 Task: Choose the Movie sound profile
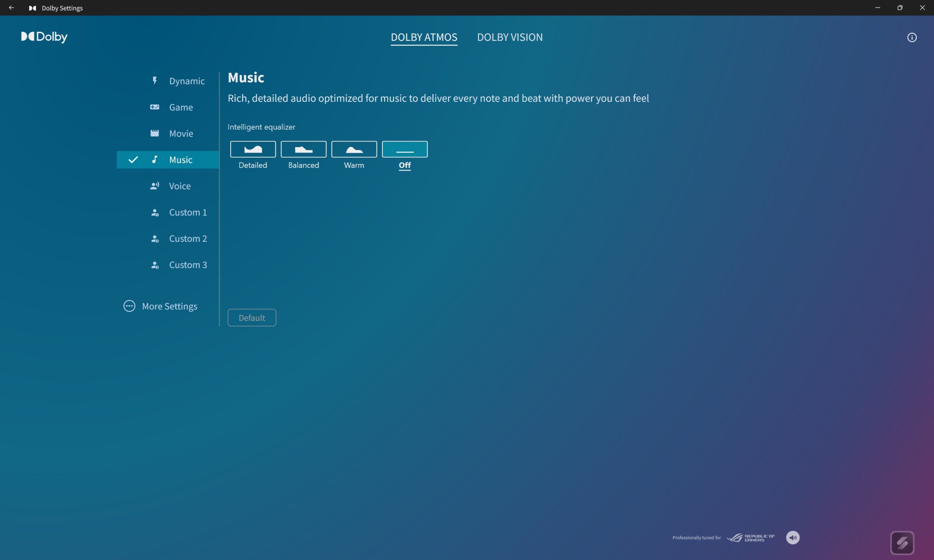(x=168, y=133)
